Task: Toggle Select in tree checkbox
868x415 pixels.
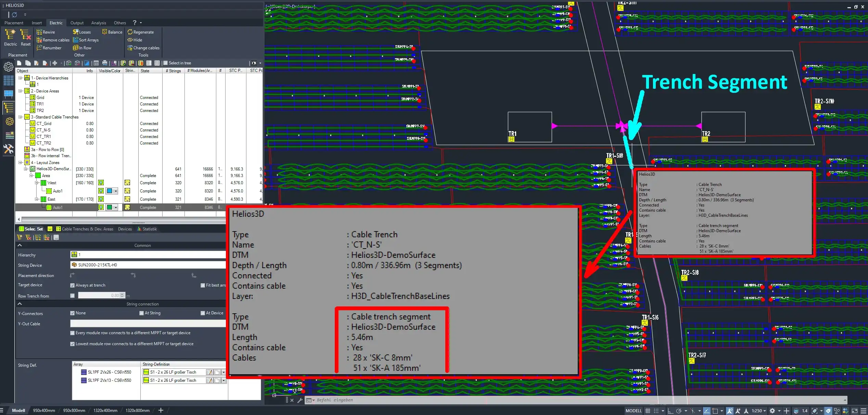Action: click(x=166, y=63)
